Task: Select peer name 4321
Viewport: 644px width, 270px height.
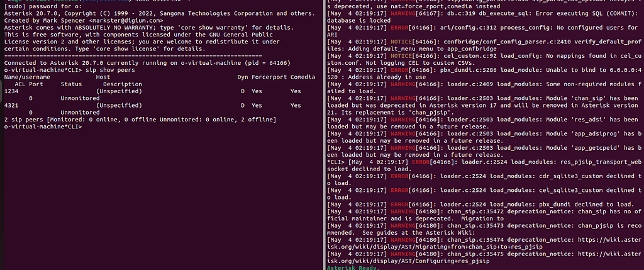Action: point(11,105)
